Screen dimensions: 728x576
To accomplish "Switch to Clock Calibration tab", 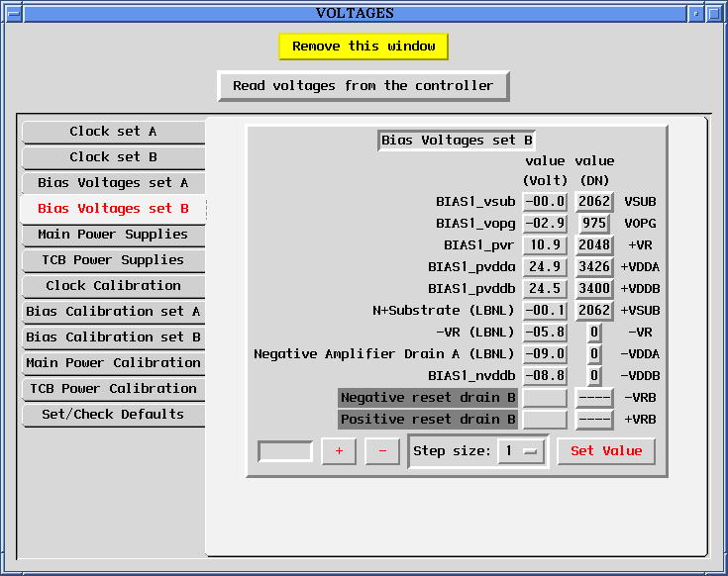I will tap(113, 286).
